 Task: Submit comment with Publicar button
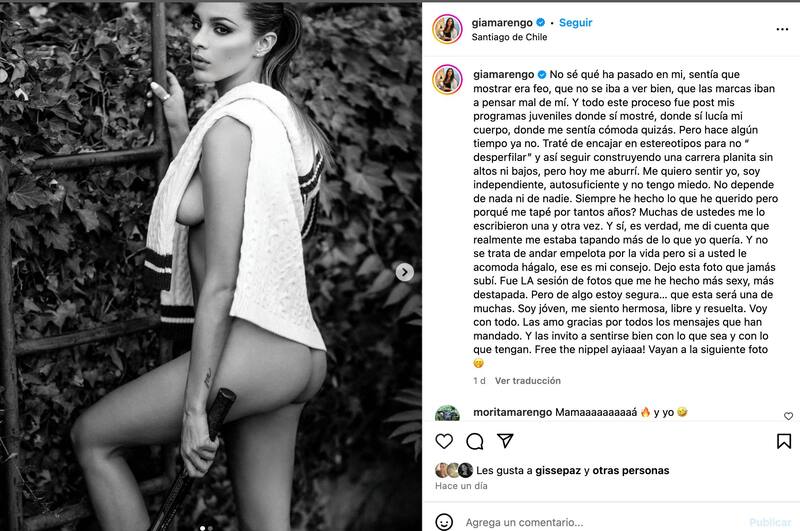(770, 522)
